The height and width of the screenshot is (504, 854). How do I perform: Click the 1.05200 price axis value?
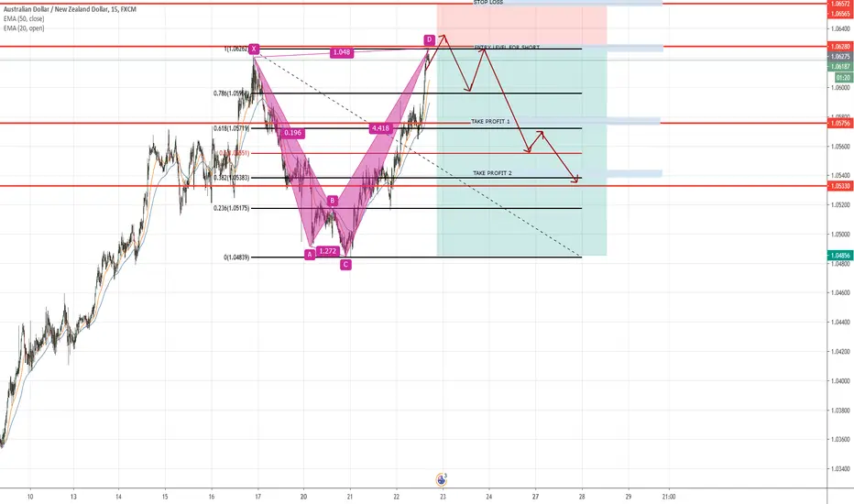[840, 205]
